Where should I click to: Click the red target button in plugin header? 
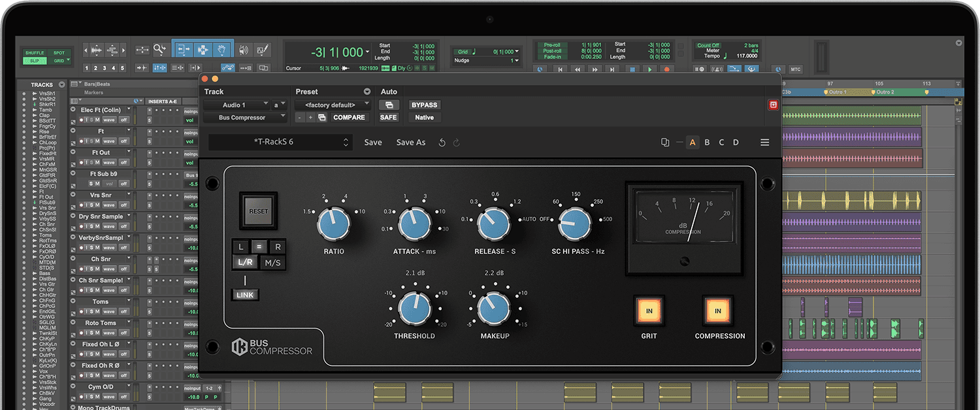pyautogui.click(x=773, y=105)
